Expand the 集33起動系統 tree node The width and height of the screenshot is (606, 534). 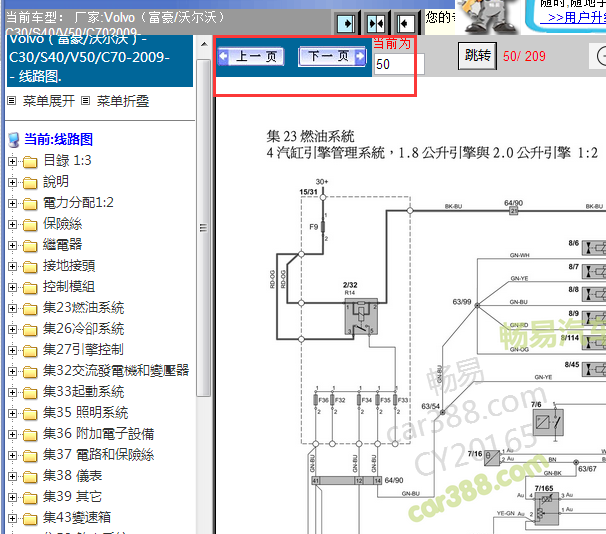point(12,393)
